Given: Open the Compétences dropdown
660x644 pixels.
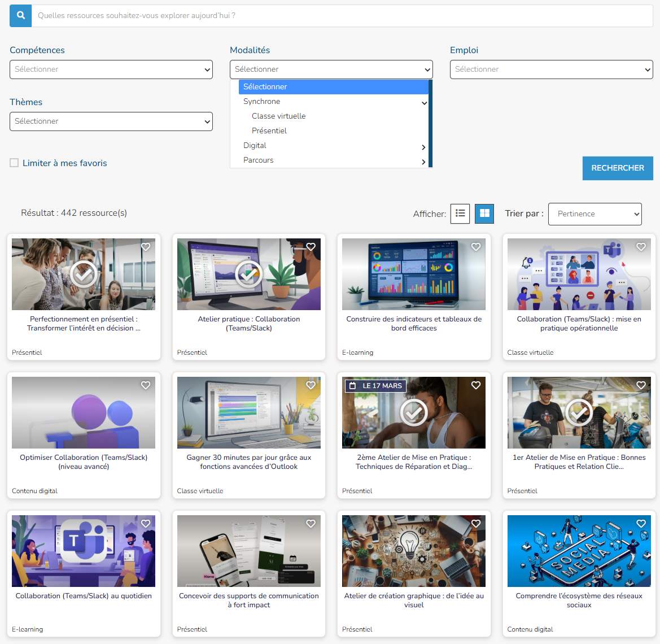Looking at the screenshot, I should tap(111, 69).
